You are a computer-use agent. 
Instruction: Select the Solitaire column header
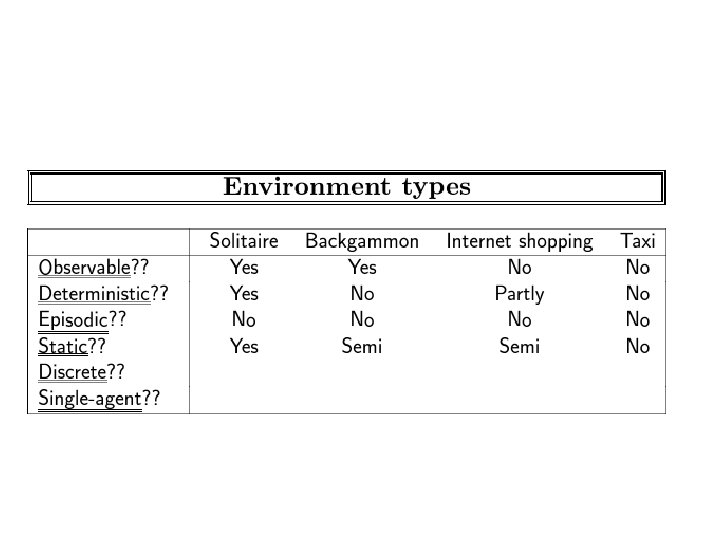coord(244,241)
